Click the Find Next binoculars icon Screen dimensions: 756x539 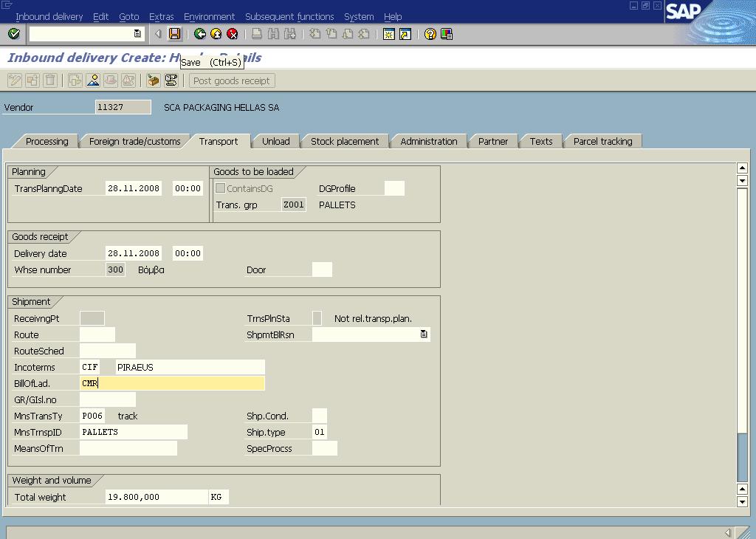click(x=289, y=34)
